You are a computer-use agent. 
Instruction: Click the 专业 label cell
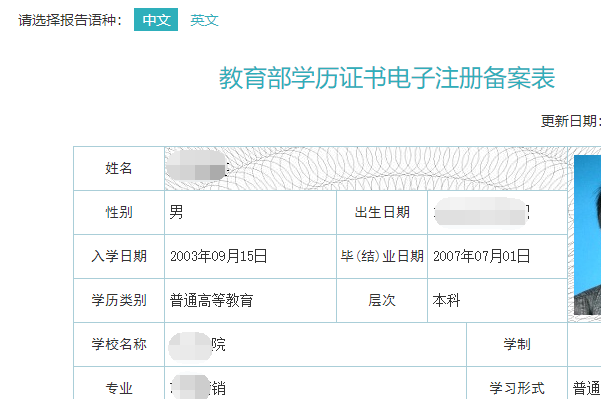119,383
